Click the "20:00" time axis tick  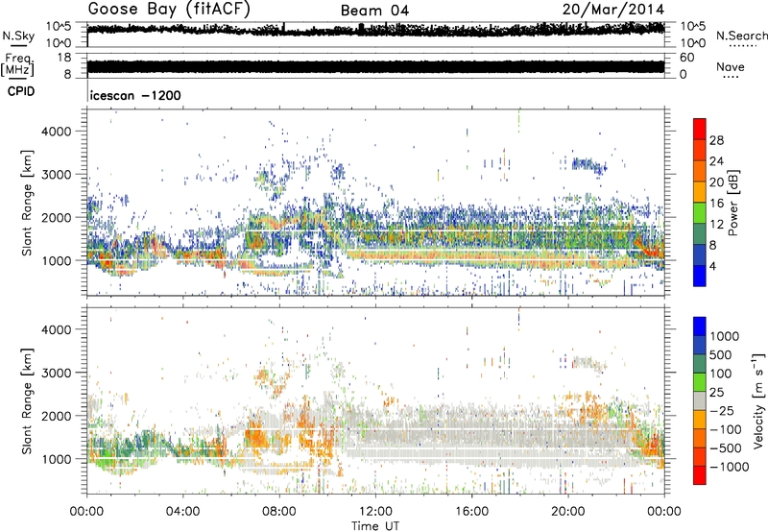click(567, 512)
